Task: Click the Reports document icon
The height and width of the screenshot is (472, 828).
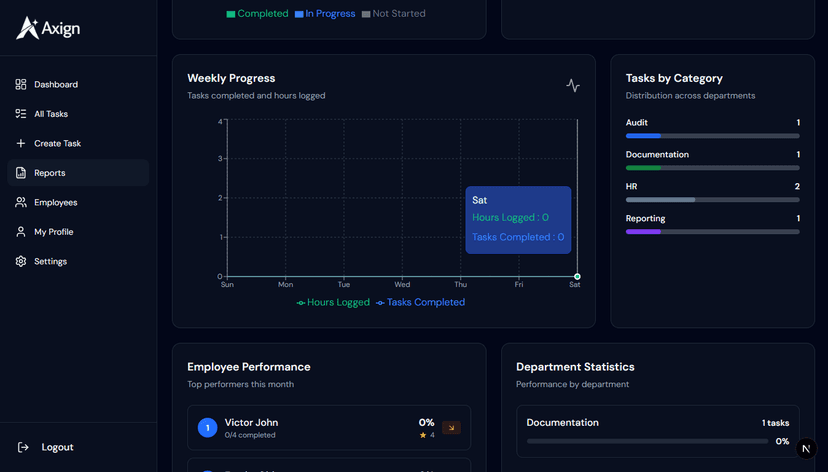Action: point(21,173)
